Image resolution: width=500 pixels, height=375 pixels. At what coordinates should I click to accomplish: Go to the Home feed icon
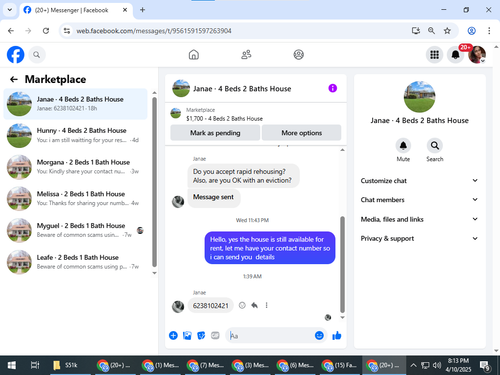pyautogui.click(x=194, y=55)
